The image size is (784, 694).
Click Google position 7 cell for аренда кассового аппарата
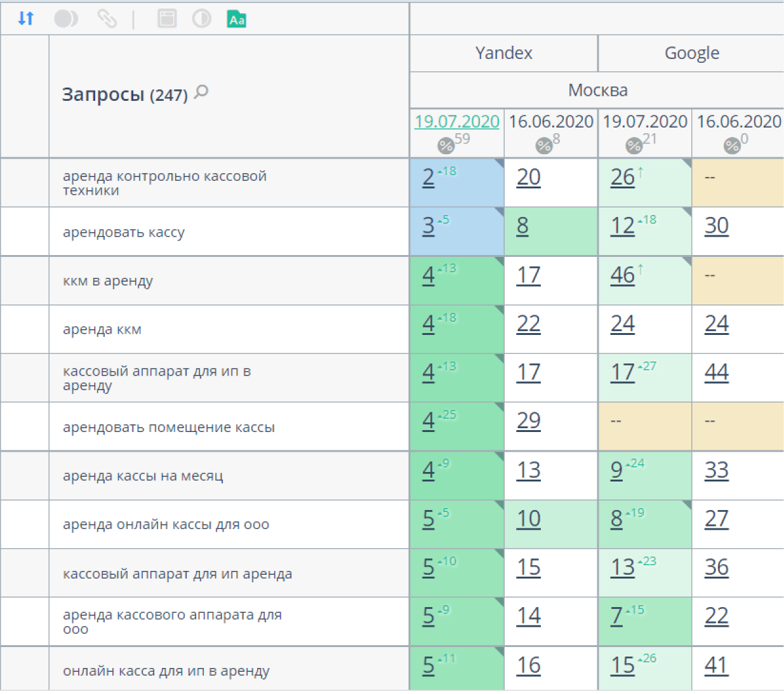616,616
